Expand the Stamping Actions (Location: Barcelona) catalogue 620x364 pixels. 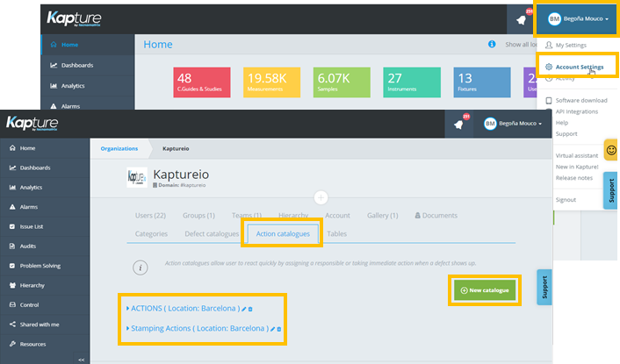tap(127, 328)
